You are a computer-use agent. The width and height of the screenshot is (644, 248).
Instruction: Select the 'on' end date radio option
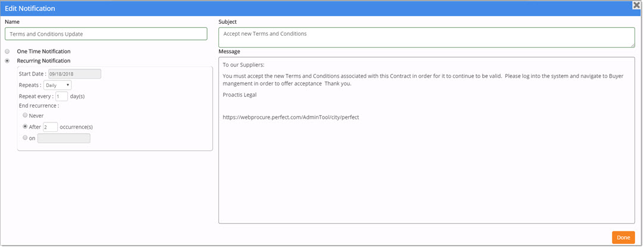[25, 138]
